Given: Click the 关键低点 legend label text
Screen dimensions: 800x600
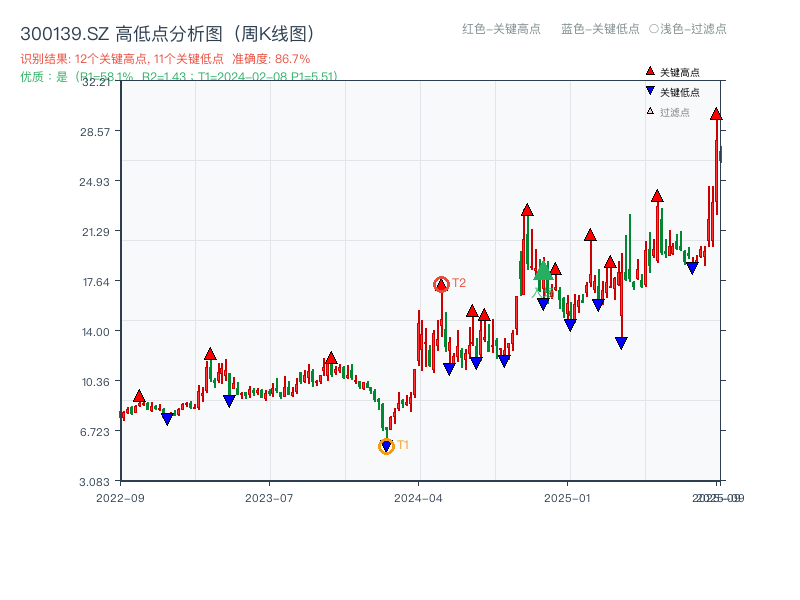Looking at the screenshot, I should coord(680,92).
